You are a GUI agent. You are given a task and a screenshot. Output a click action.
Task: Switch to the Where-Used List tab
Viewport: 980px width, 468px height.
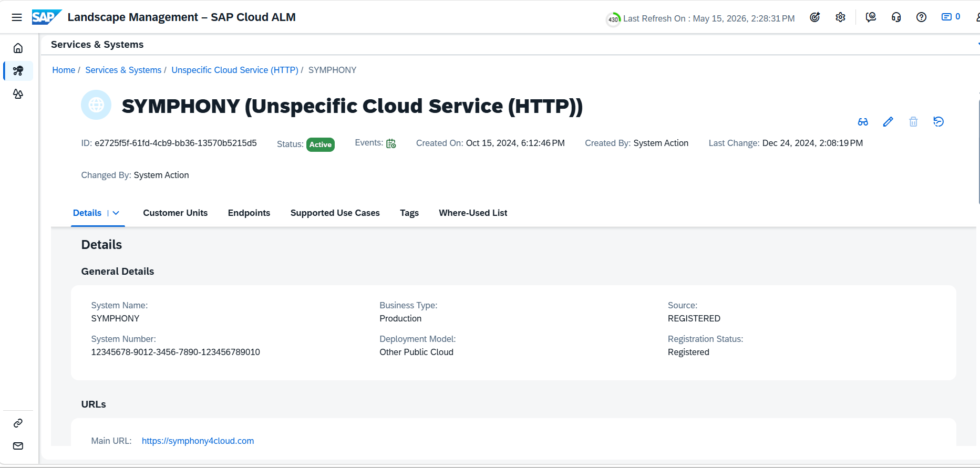click(x=473, y=213)
